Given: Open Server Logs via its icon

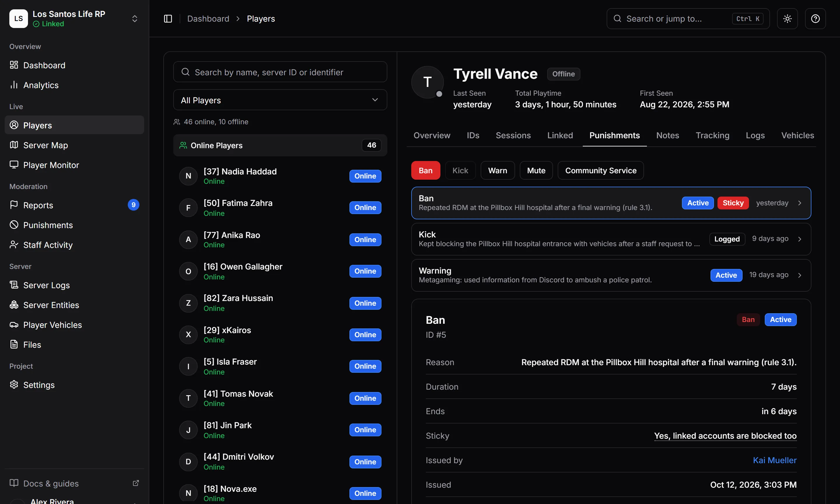Looking at the screenshot, I should pos(14,285).
